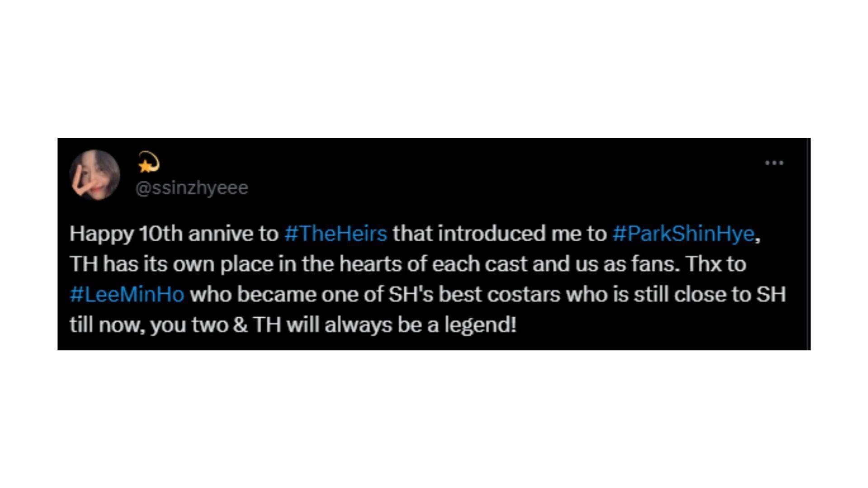The image size is (868, 488).
Task: Click "till now" starting the last line
Action: [x=107, y=325]
